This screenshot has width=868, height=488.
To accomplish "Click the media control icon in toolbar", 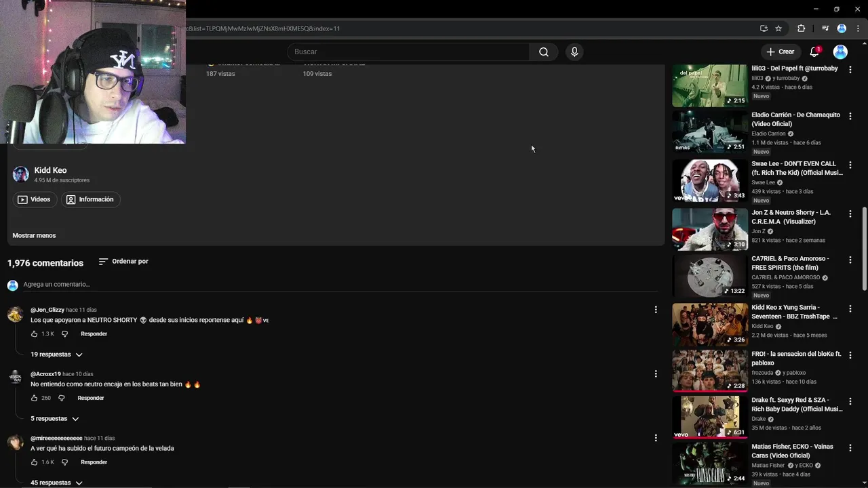I will click(825, 28).
